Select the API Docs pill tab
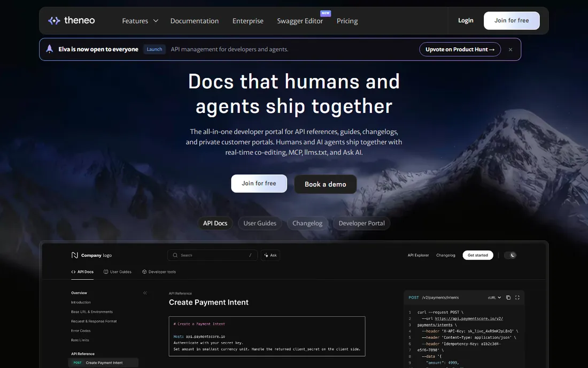Image resolution: width=588 pixels, height=368 pixels. 215,223
